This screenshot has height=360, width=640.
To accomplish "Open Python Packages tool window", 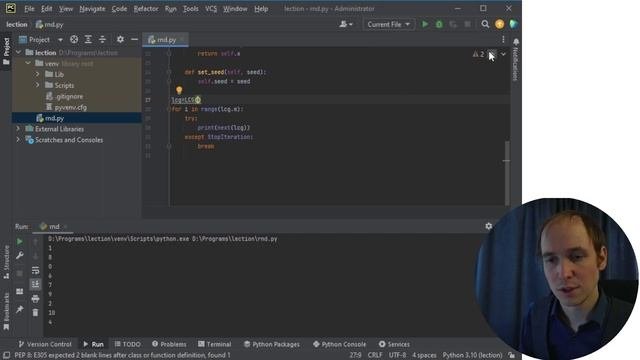I will pyautogui.click(x=272, y=344).
